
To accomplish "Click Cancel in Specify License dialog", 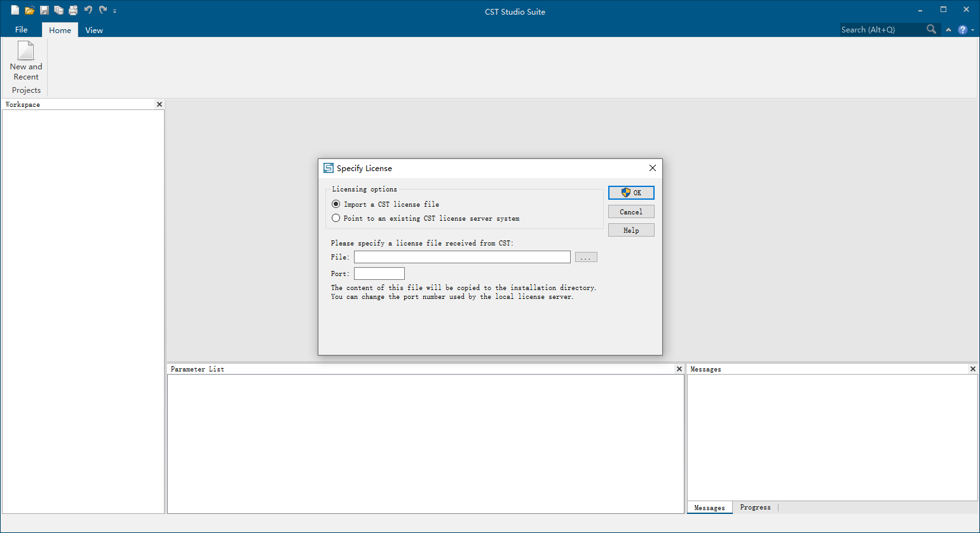I will [x=631, y=212].
